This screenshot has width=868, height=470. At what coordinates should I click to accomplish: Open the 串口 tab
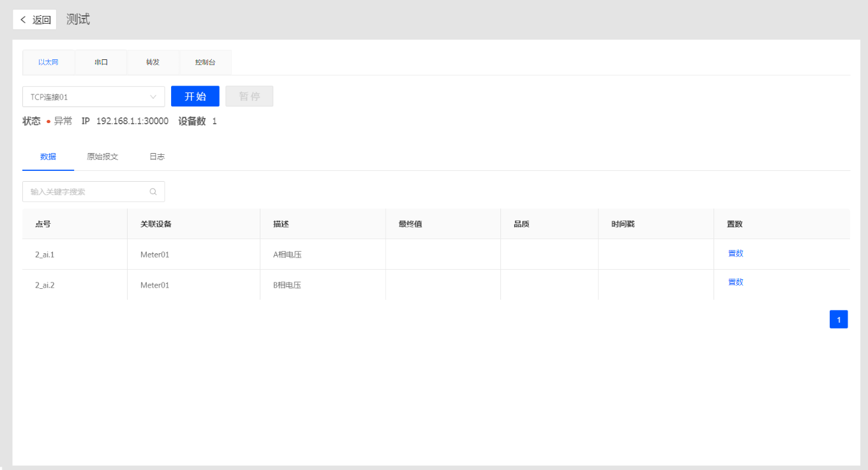point(101,62)
